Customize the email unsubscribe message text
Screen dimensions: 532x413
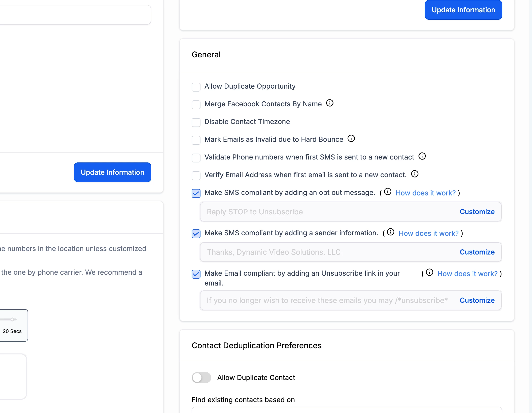point(477,300)
